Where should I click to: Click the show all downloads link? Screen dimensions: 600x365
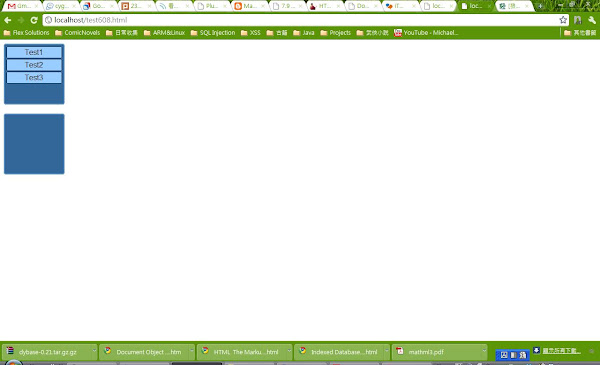coord(561,350)
